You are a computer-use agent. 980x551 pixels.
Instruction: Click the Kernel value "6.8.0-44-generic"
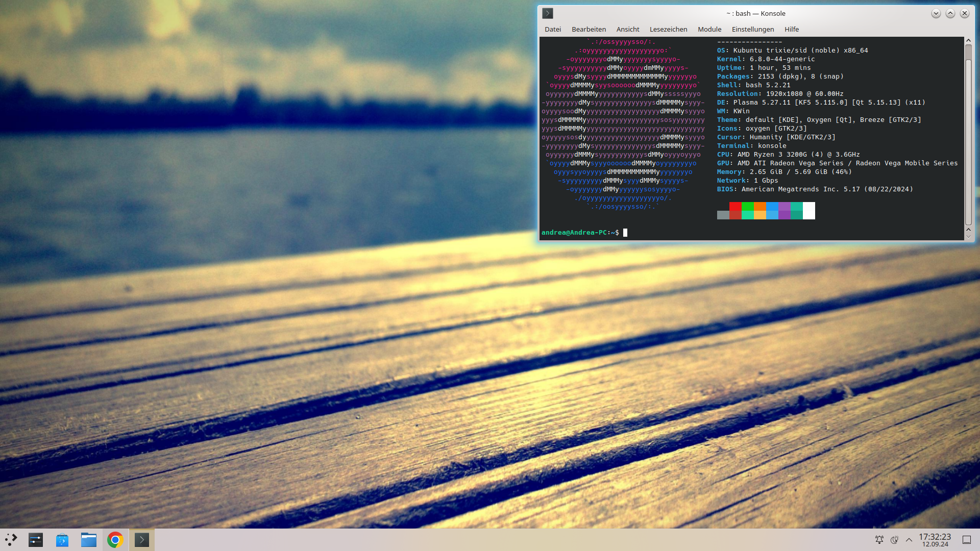[x=782, y=59]
